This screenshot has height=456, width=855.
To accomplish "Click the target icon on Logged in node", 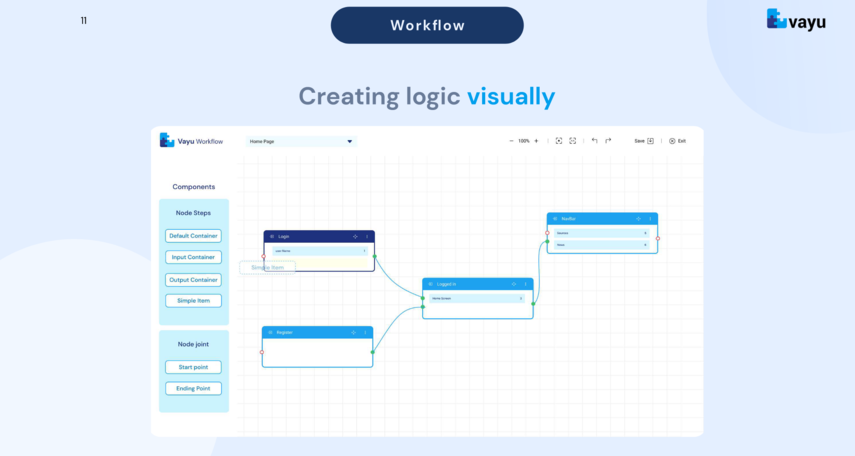I will [514, 284].
